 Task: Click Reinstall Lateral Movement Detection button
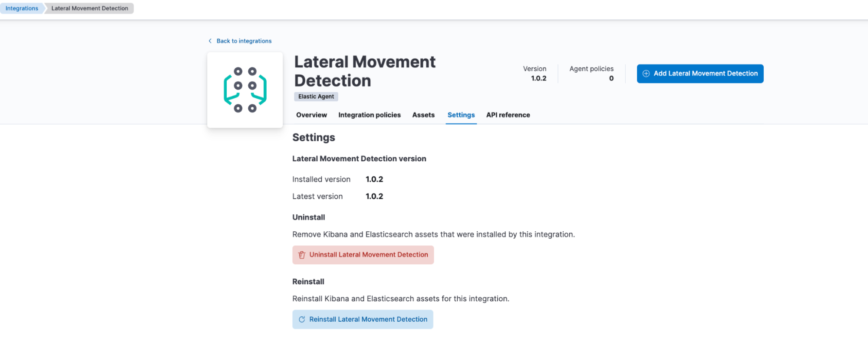click(x=363, y=320)
